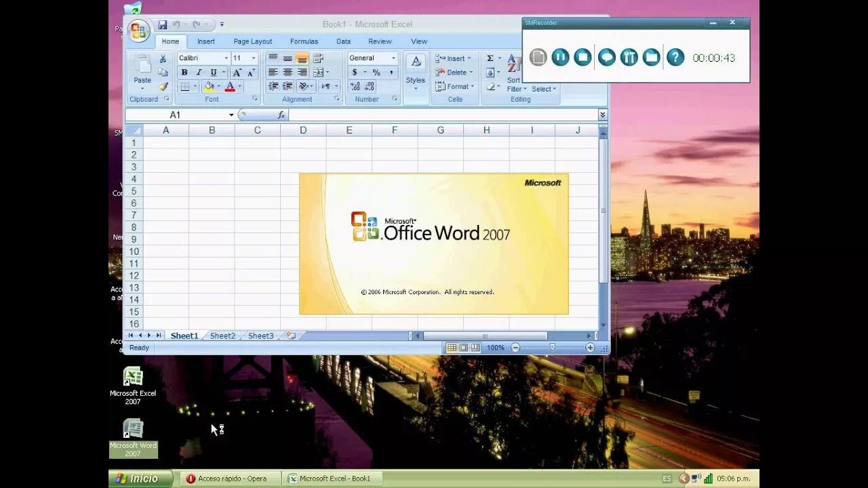Screen dimensions: 868x488
Task: Open the Format cells dropdown
Action: (454, 87)
